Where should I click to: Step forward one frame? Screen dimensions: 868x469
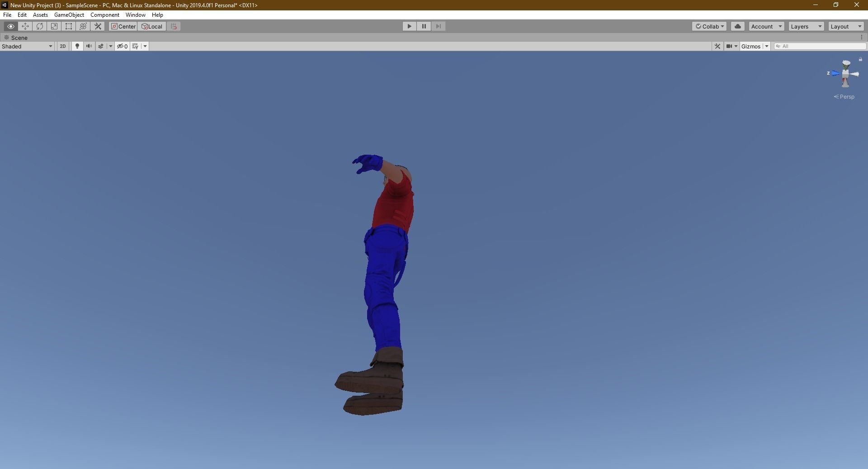pyautogui.click(x=439, y=26)
